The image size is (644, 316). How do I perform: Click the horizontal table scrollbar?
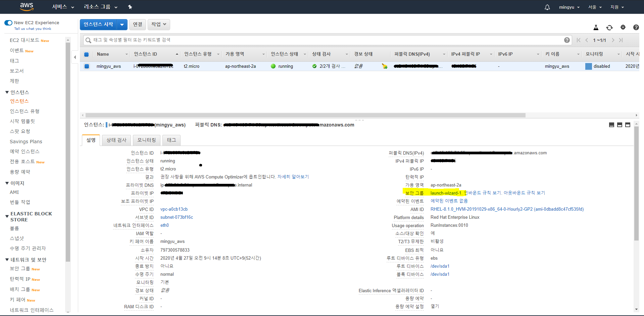click(x=305, y=115)
